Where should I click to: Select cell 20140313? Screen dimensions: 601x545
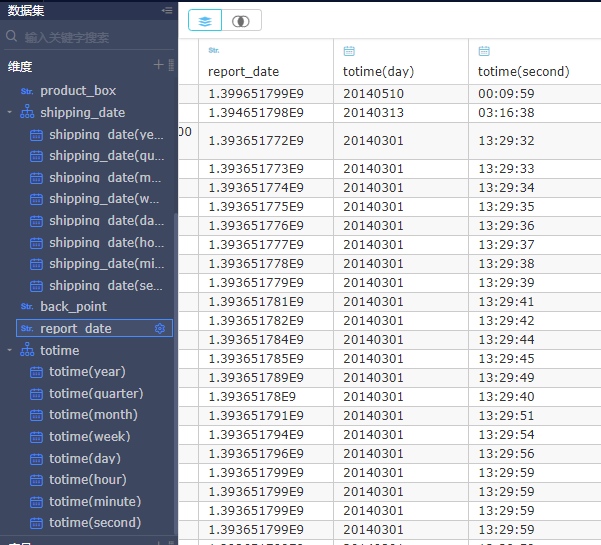click(401, 113)
